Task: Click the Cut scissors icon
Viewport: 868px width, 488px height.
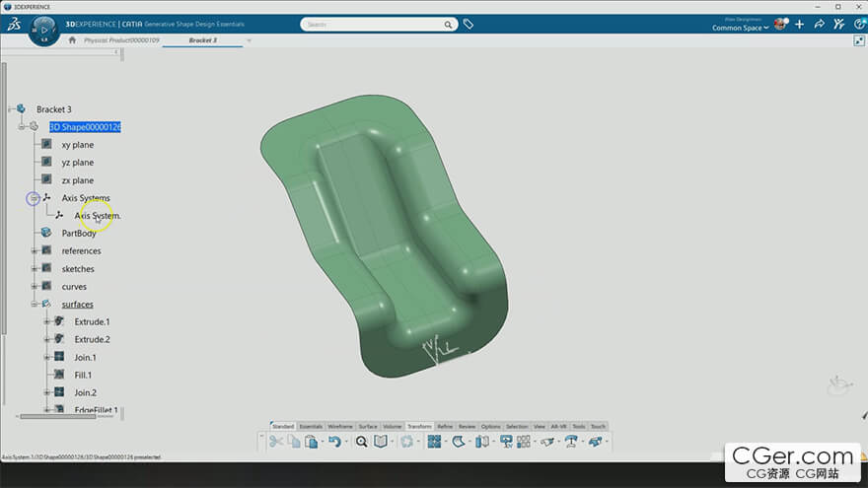Action: pos(276,442)
